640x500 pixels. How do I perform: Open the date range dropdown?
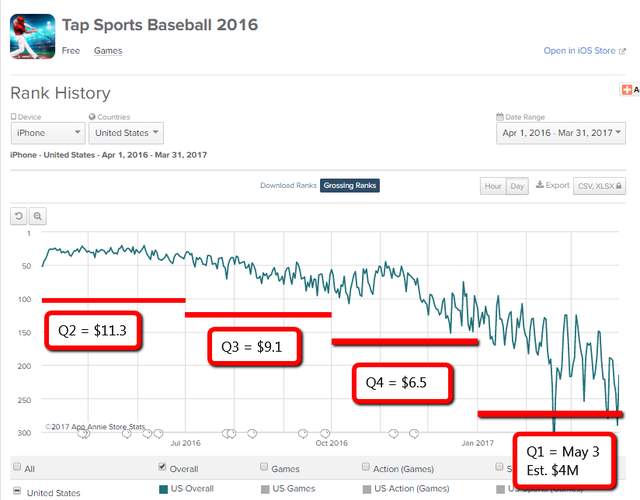click(561, 133)
